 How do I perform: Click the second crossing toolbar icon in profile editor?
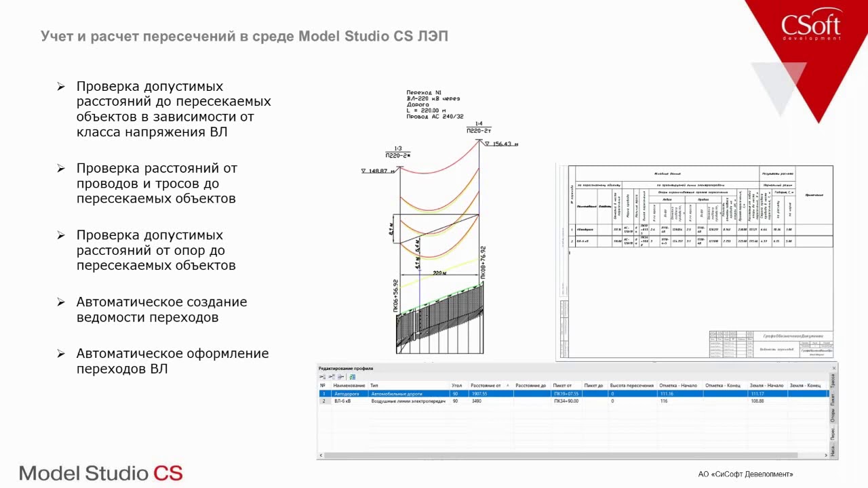coord(332,377)
